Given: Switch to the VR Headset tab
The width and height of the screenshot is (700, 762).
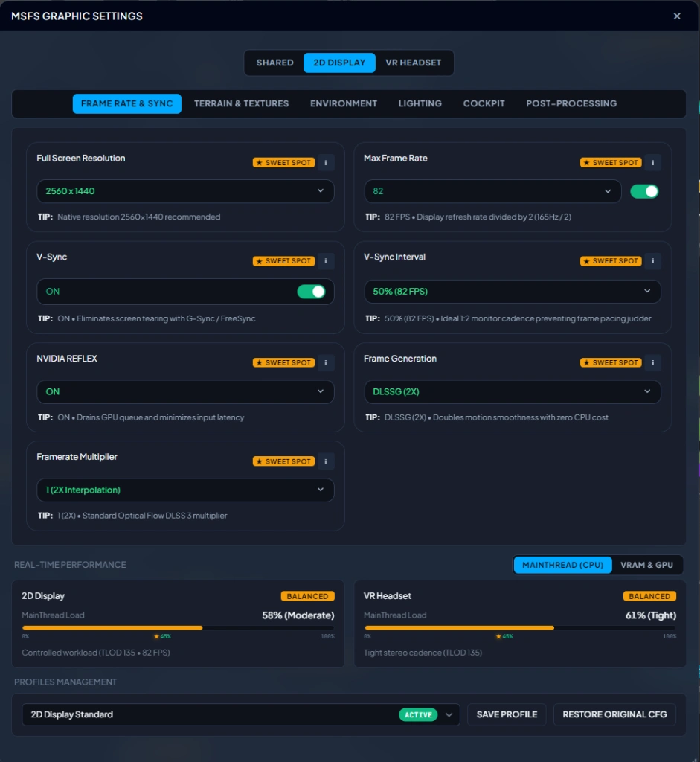Looking at the screenshot, I should point(414,63).
